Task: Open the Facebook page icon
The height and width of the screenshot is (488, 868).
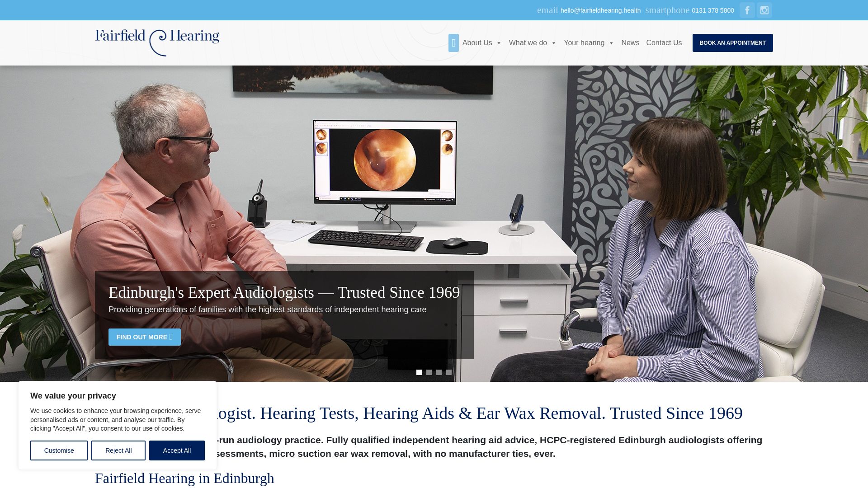Action: pyautogui.click(x=747, y=10)
